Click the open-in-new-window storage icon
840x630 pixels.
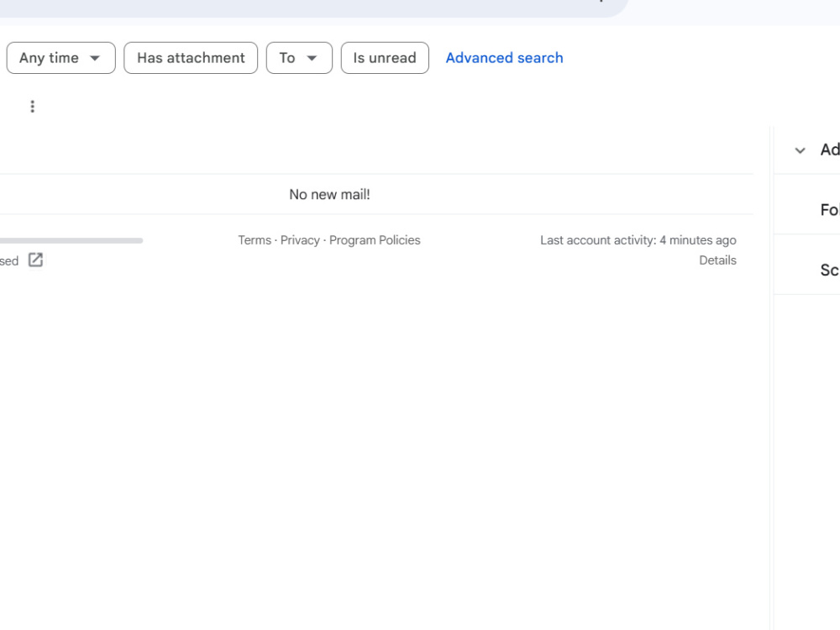pyautogui.click(x=35, y=260)
